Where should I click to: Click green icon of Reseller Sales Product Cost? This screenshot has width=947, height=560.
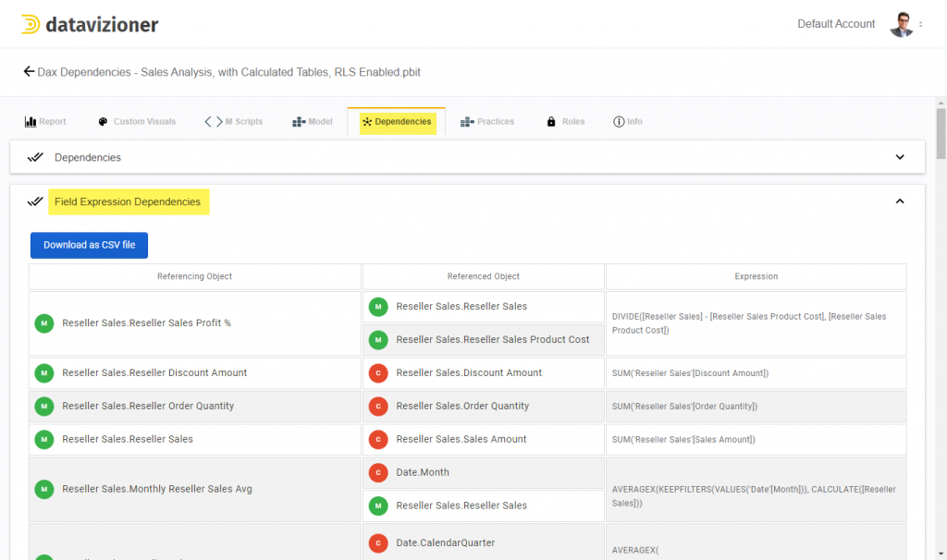tap(378, 340)
